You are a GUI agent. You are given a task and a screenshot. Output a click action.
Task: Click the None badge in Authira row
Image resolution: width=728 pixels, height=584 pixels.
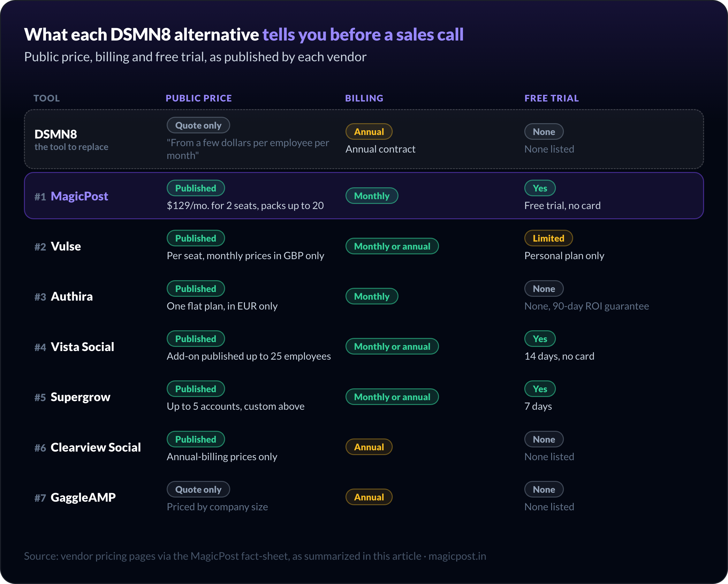tap(544, 288)
